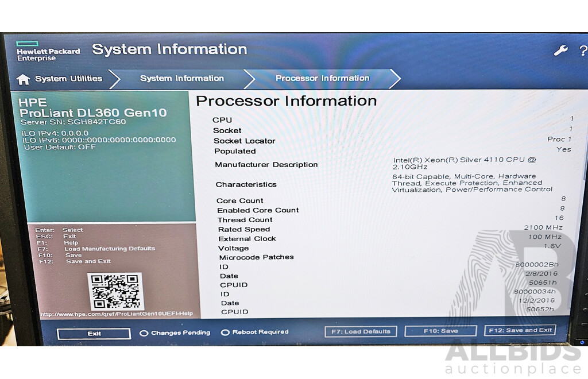The height and width of the screenshot is (379, 588).
Task: Select the Hewlett Packard Enterprise logo
Action: pos(47,51)
